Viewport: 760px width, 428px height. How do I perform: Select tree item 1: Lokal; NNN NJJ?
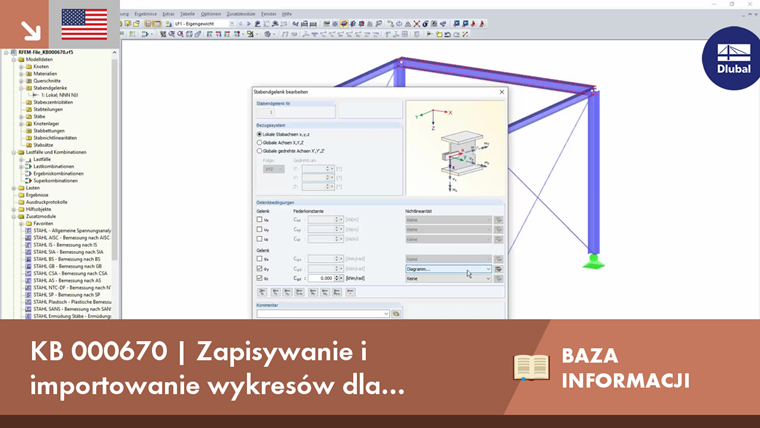pyautogui.click(x=60, y=95)
